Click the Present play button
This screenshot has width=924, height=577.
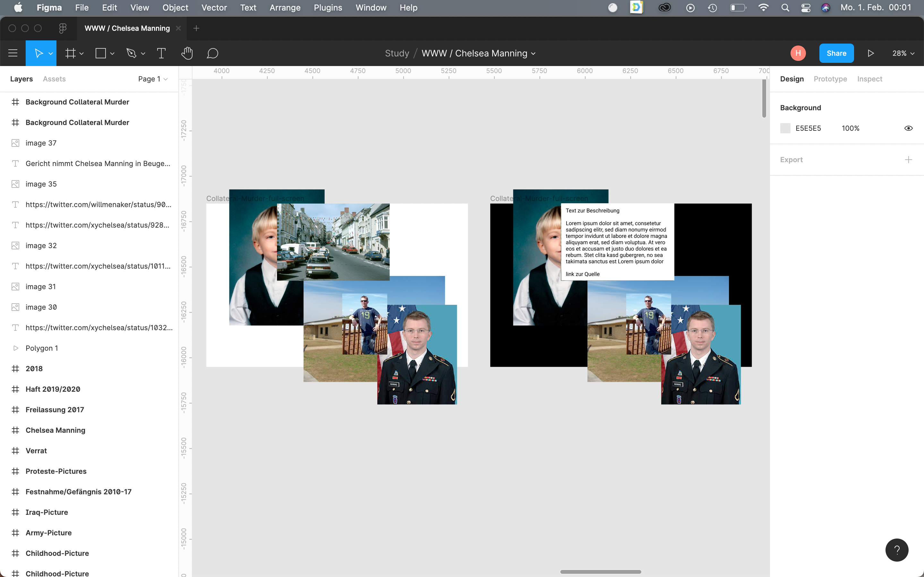(x=870, y=54)
